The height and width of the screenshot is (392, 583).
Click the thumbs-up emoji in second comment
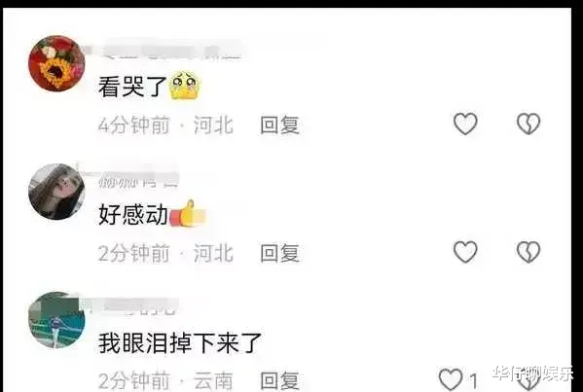pos(188,214)
